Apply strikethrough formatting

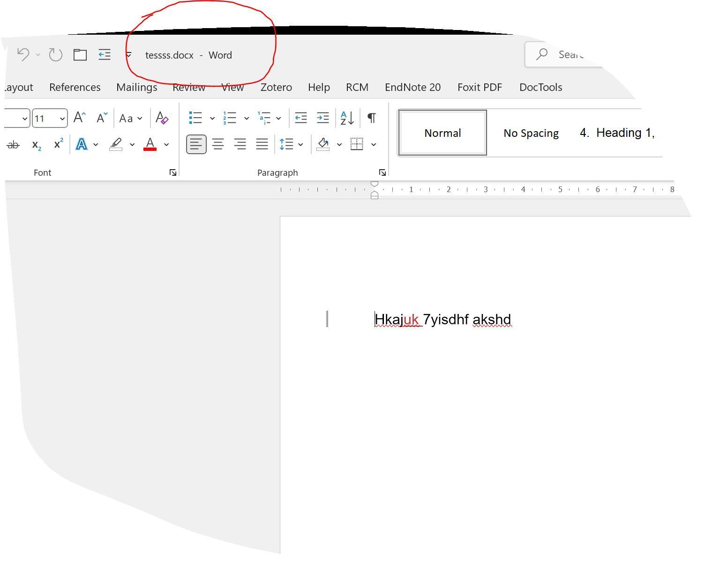coord(14,144)
